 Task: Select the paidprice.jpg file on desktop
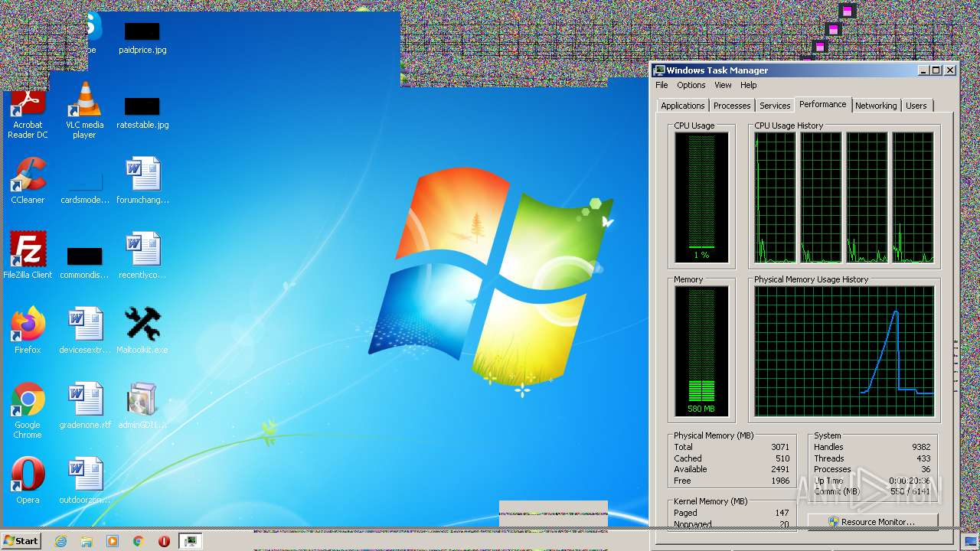(142, 38)
